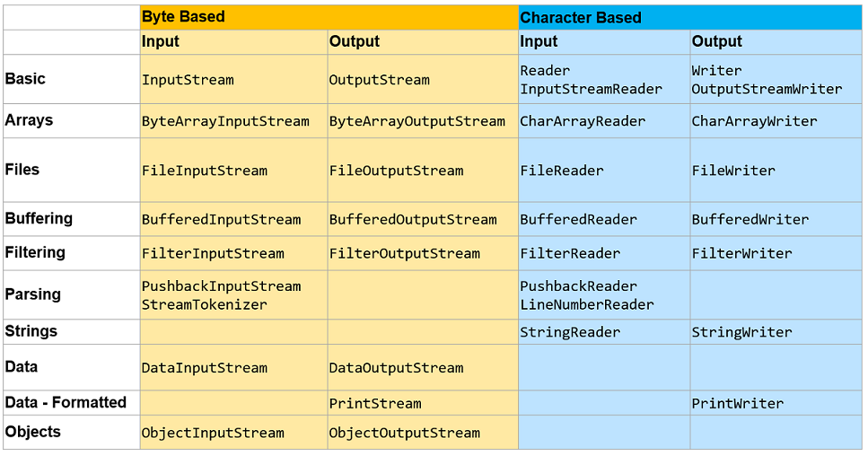Select the LineNumberReader text
This screenshot has height=456, width=868.
(x=587, y=304)
